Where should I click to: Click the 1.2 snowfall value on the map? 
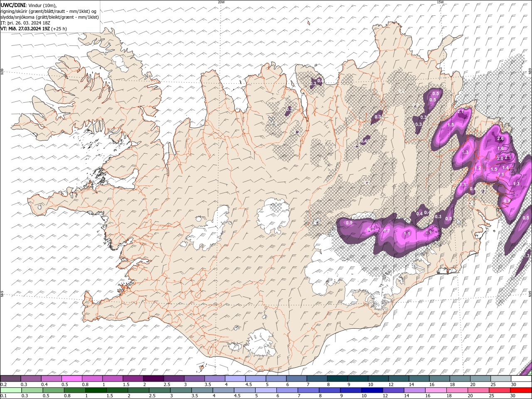coord(478,168)
